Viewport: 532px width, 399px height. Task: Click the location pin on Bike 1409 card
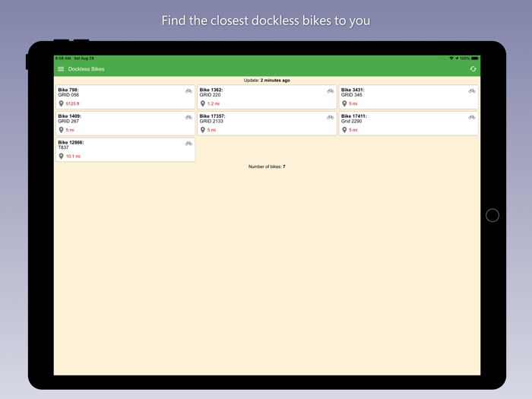[x=61, y=130]
